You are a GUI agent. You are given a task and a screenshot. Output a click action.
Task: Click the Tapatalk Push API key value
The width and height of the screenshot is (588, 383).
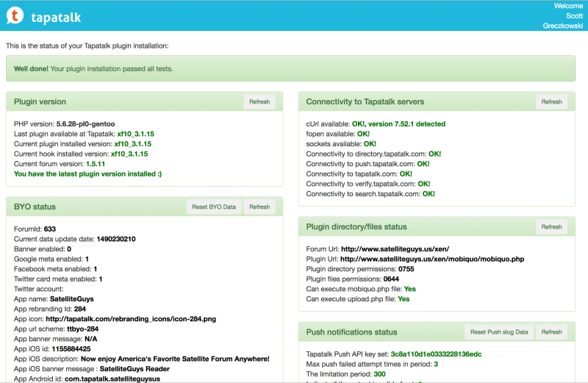point(436,354)
